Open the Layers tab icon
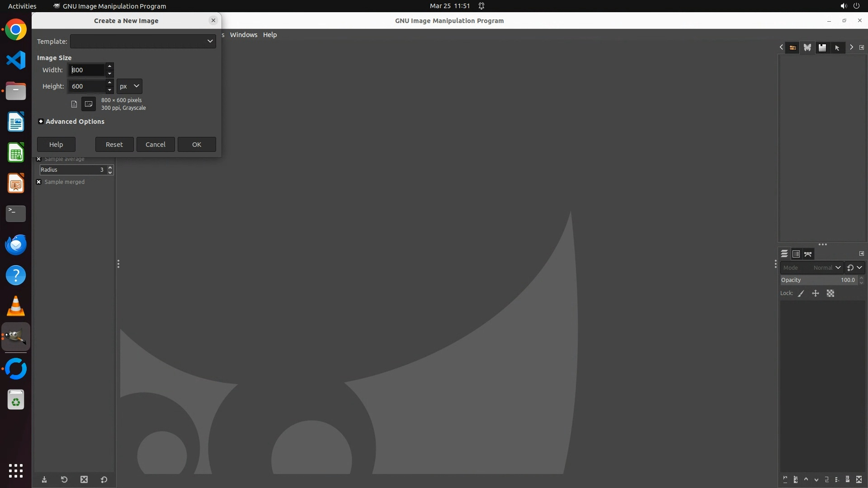This screenshot has height=488, width=868. [x=784, y=254]
